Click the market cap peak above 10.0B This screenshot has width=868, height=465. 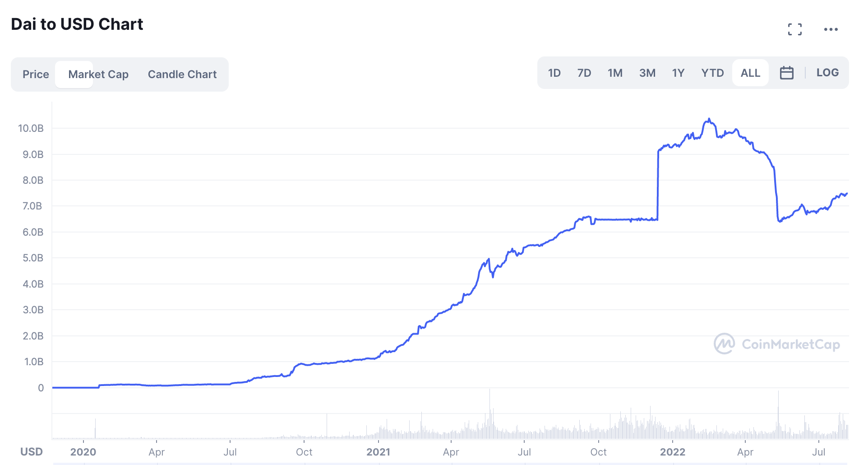point(709,119)
